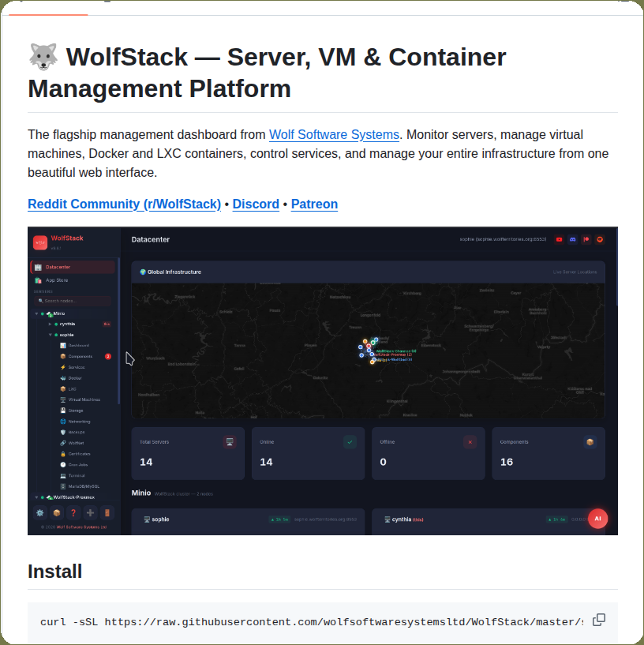Image resolution: width=644 pixels, height=645 pixels.
Task: Click the Discord icon in dashboard header
Action: coord(572,239)
